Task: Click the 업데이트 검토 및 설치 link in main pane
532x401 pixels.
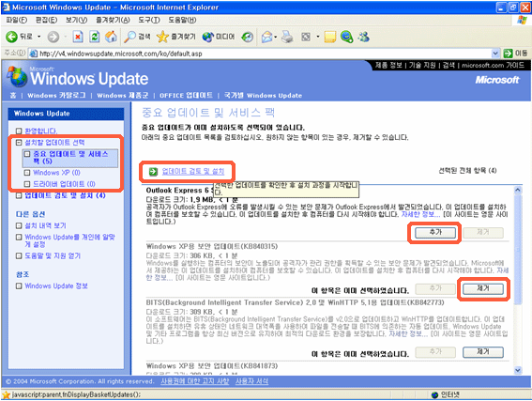Action: [192, 171]
